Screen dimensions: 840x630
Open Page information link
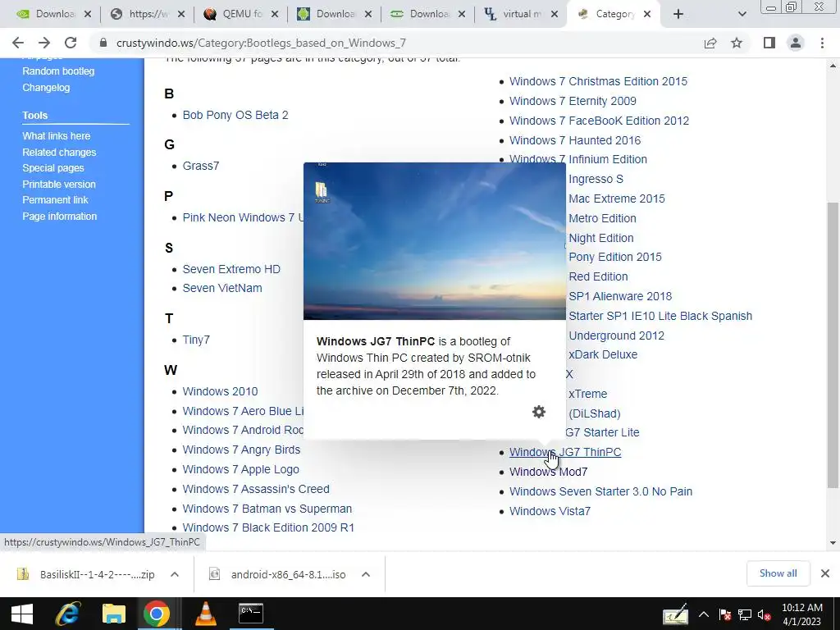59,217
